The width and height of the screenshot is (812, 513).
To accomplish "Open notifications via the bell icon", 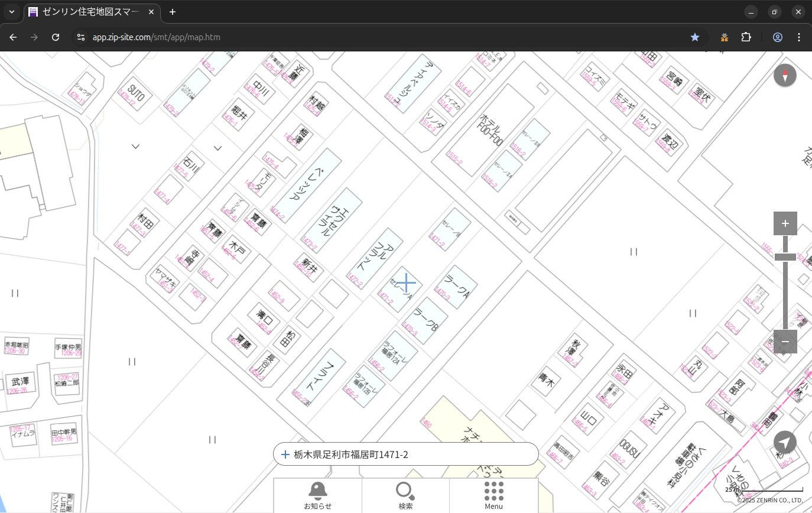I will click(x=317, y=495).
